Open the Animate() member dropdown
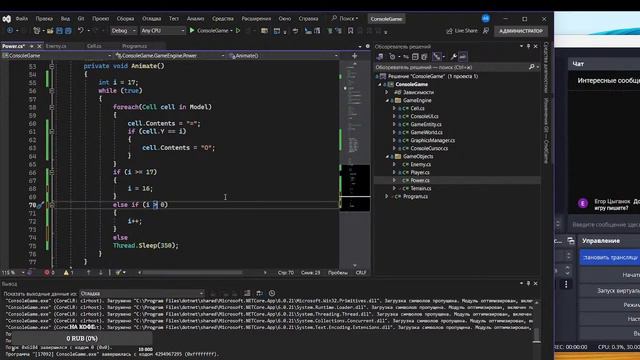The width and height of the screenshot is (640, 360). [283, 56]
